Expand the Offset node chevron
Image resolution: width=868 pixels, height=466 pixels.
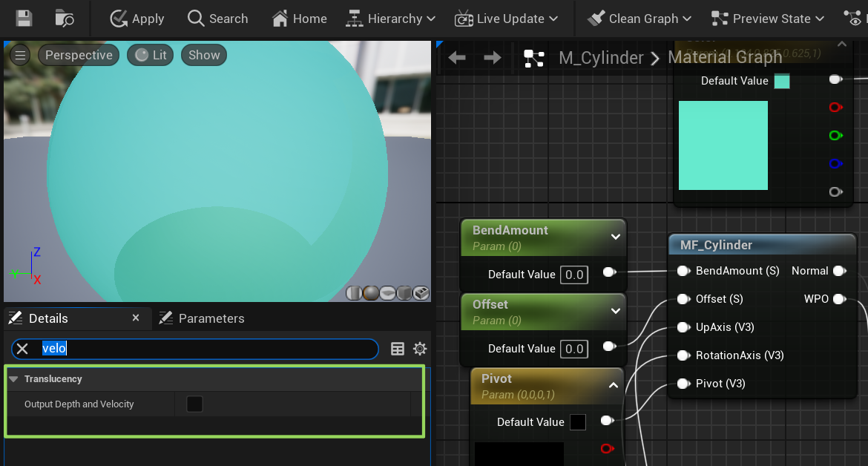(615, 311)
